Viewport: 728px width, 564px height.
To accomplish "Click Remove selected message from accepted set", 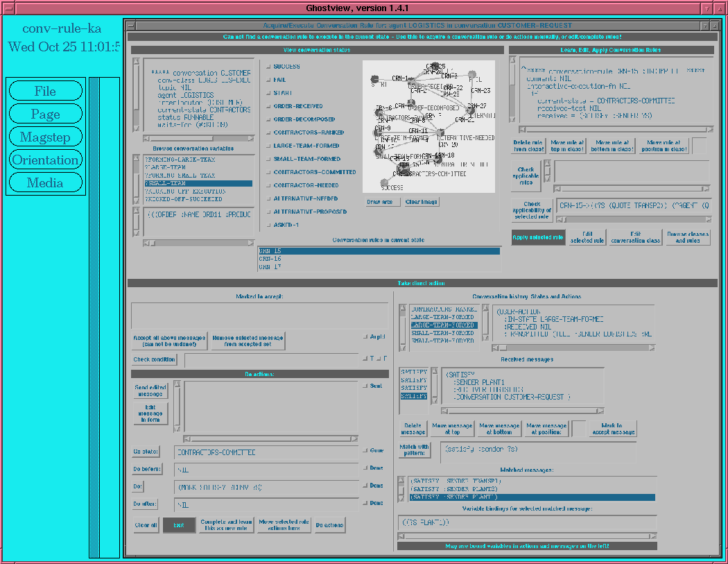I will pos(248,341).
